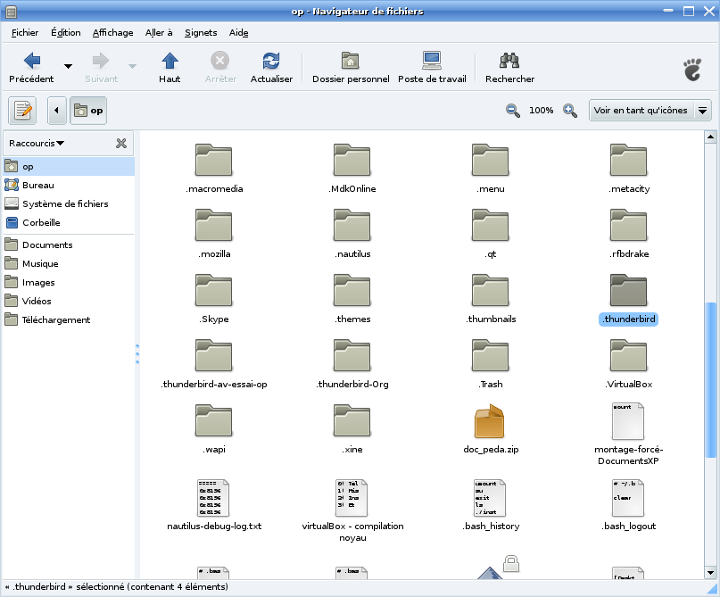Select the .thunderbird-Org folder
This screenshot has height=597, width=720.
click(x=352, y=356)
